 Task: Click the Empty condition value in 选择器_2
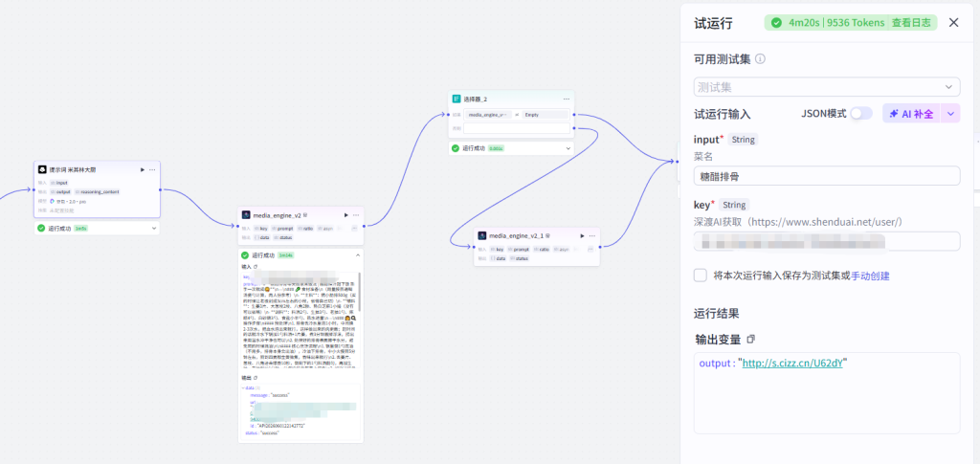(x=546, y=115)
